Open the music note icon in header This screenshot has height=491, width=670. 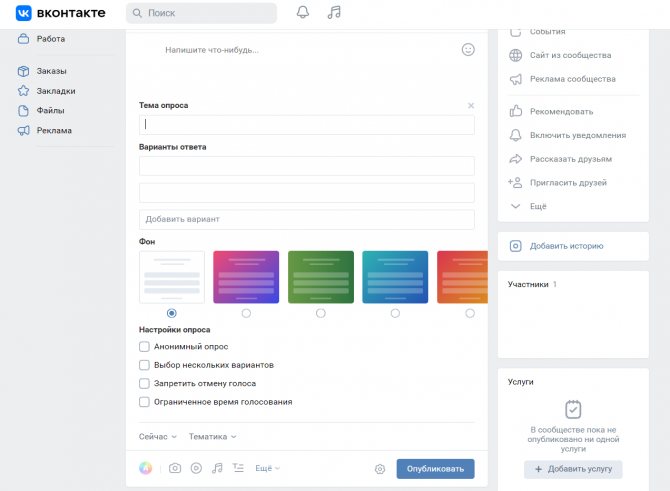click(334, 12)
